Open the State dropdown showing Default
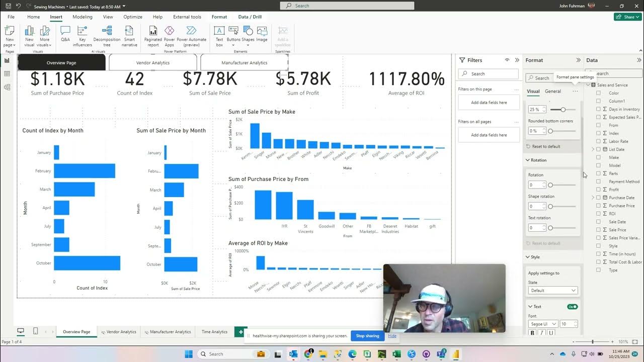Viewport: 644px width, 362px height. (552, 291)
